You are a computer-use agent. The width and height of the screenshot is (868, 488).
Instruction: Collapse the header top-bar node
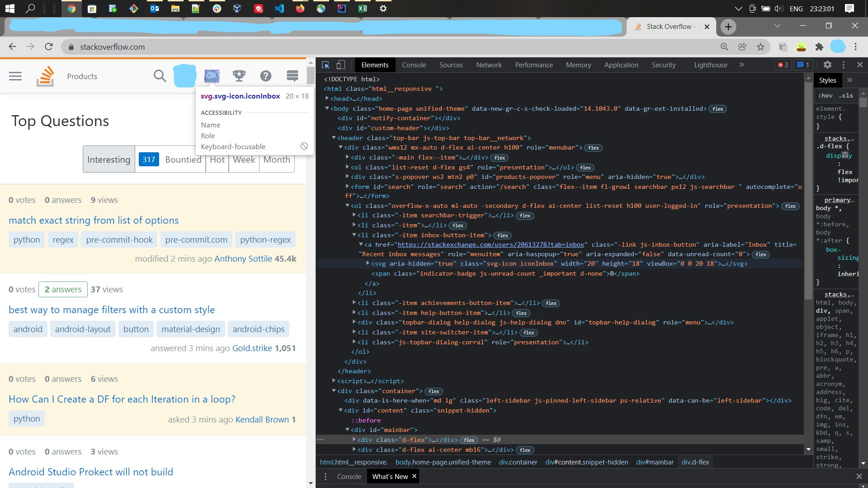[x=334, y=138]
